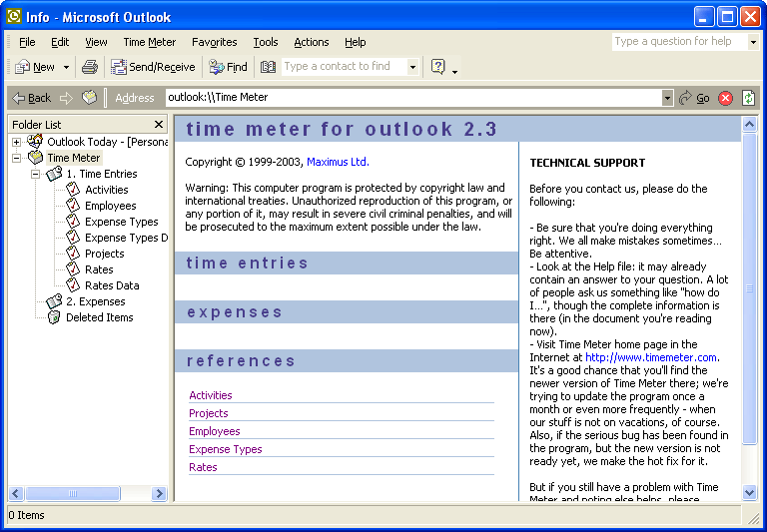
Task: Click the page scroll down arrow
Action: pos(749,492)
